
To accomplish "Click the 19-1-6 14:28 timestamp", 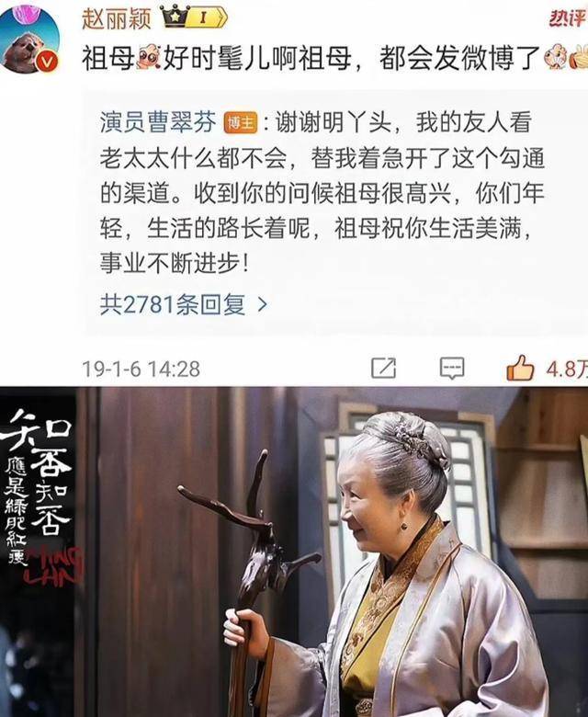I will click(x=141, y=369).
